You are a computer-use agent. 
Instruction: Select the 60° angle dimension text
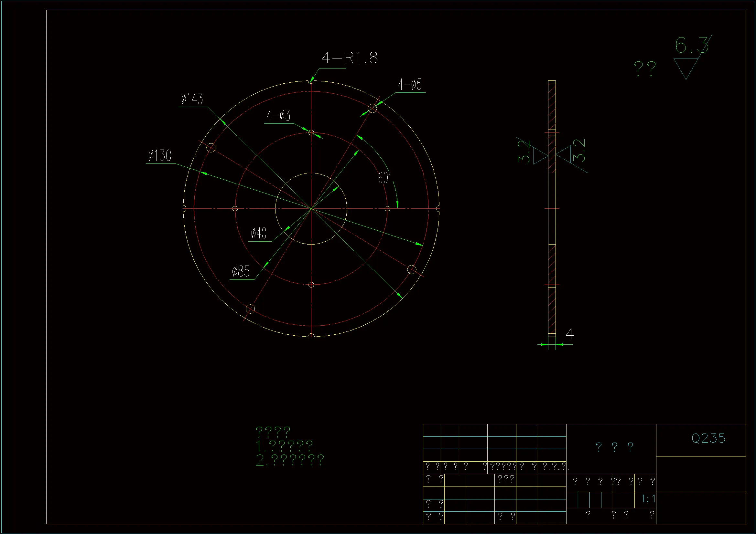pos(383,178)
